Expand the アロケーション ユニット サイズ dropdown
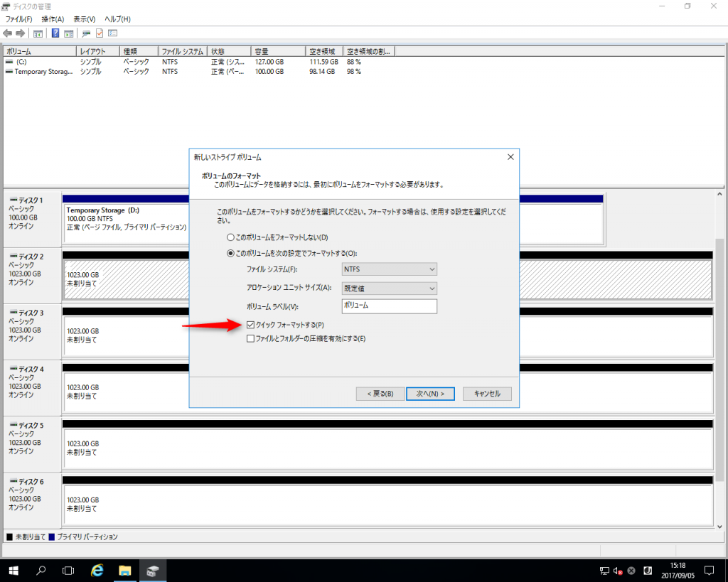The width and height of the screenshot is (728, 582). [389, 289]
